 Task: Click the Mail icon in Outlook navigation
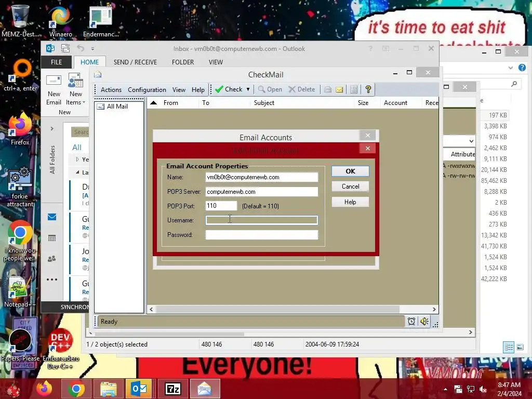pyautogui.click(x=52, y=217)
